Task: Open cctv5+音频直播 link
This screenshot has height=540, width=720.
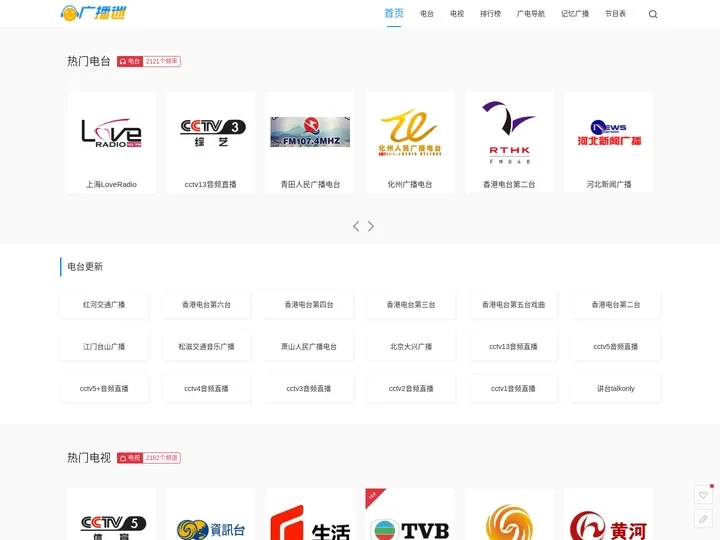Action: point(104,388)
